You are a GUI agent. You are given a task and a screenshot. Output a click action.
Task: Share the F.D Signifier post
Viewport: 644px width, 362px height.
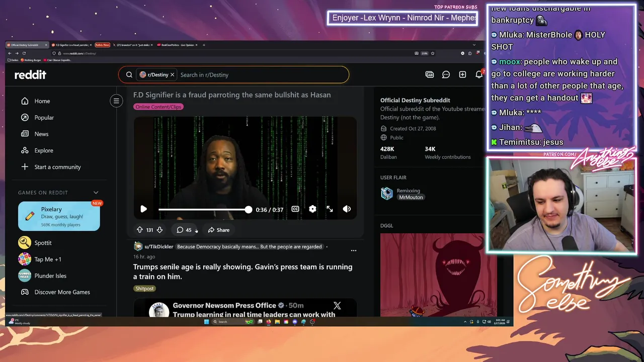coord(219,230)
